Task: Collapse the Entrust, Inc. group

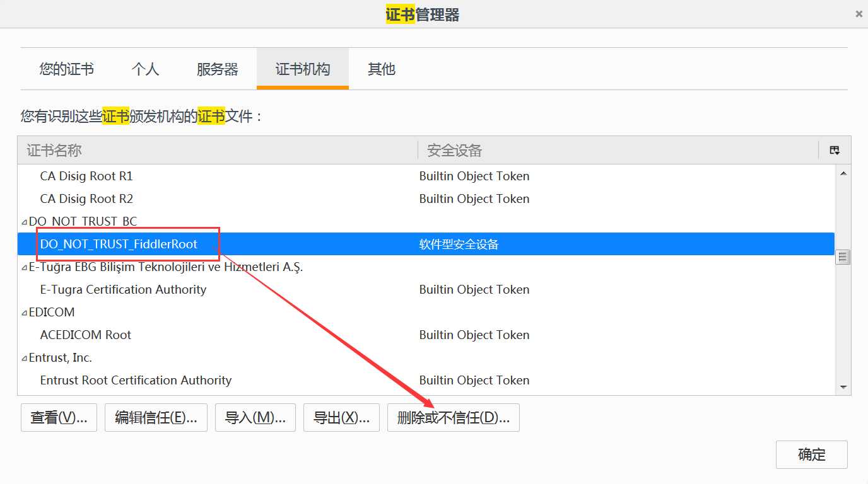Action: click(25, 358)
